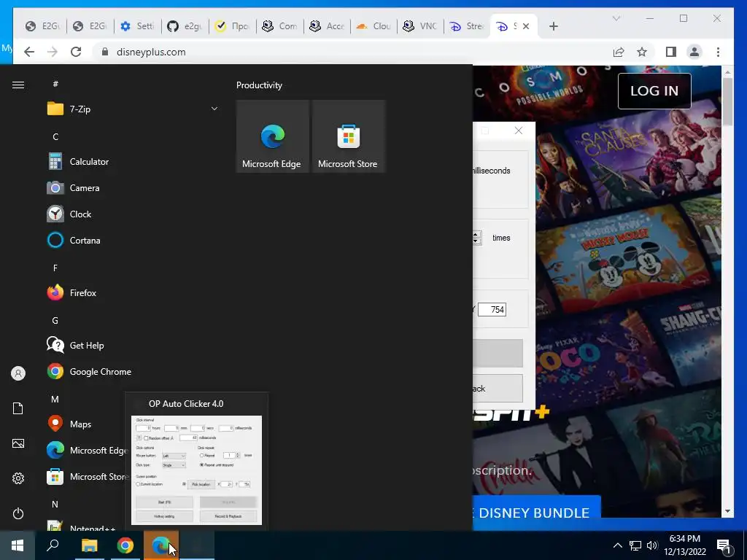Toggle Chrome side panel icon
The width and height of the screenshot is (747, 560).
coord(671,52)
